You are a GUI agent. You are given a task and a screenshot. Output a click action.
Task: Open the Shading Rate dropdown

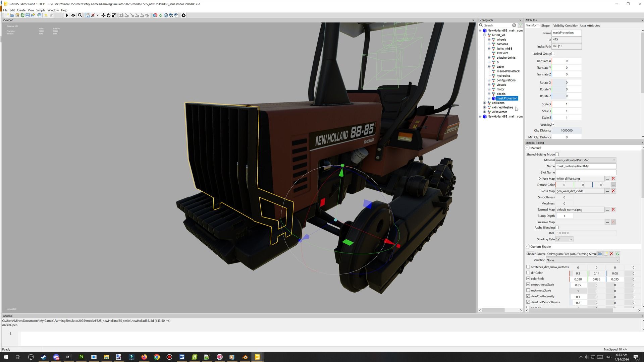coord(564,239)
